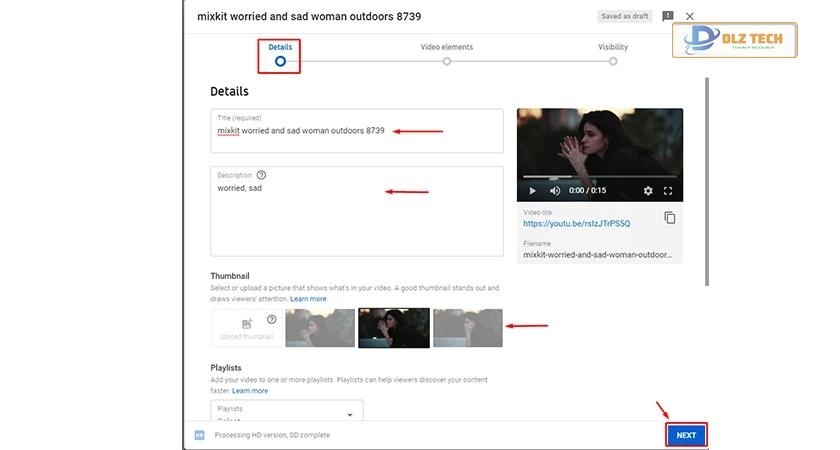Click help icon on Upload thumbnail box
Screen dimensions: 840x450
(x=271, y=319)
